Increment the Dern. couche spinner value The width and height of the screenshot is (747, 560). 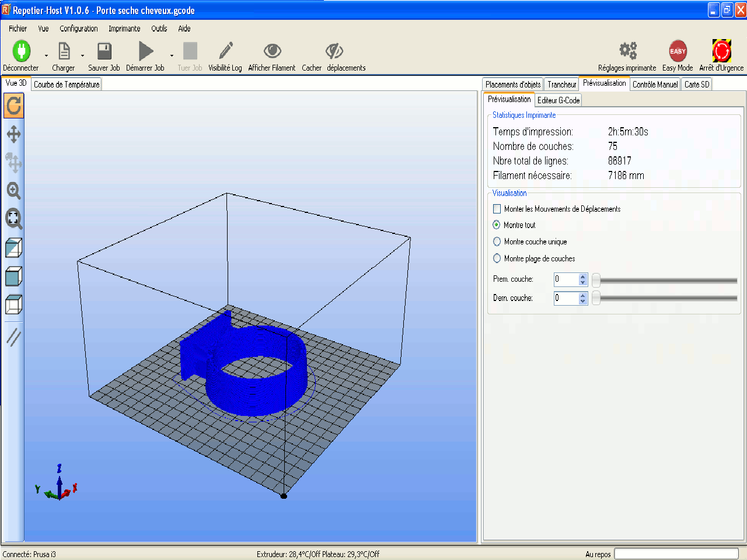click(582, 295)
